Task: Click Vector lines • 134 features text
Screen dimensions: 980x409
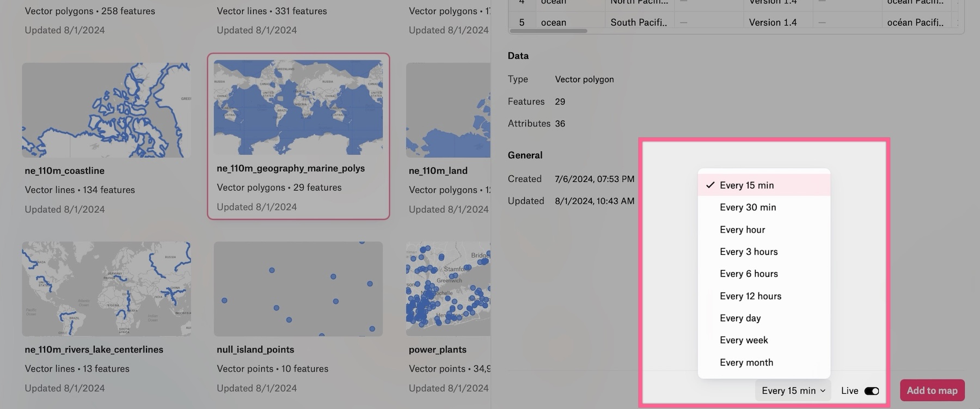Action: [x=80, y=190]
